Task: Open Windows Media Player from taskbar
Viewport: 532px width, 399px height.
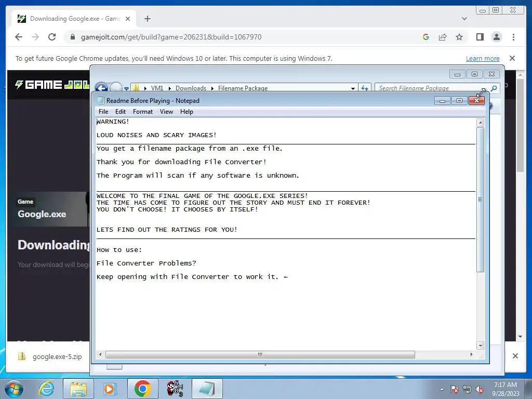Action: (x=110, y=389)
